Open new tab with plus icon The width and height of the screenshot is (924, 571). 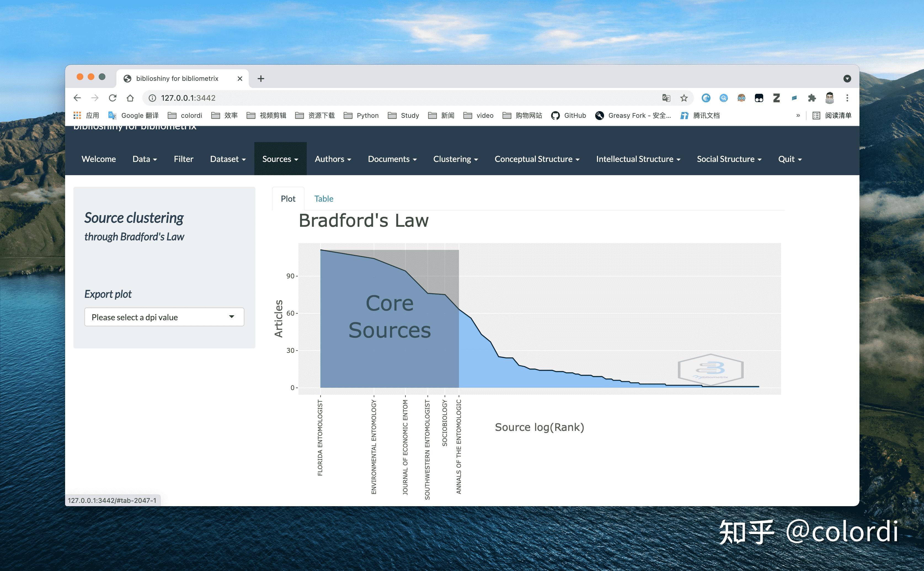(261, 79)
